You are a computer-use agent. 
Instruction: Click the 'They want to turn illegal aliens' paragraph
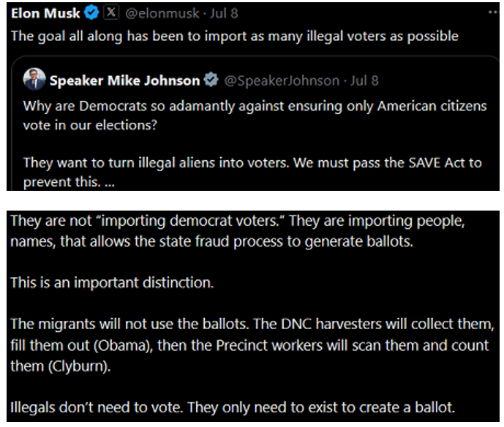tap(252, 173)
